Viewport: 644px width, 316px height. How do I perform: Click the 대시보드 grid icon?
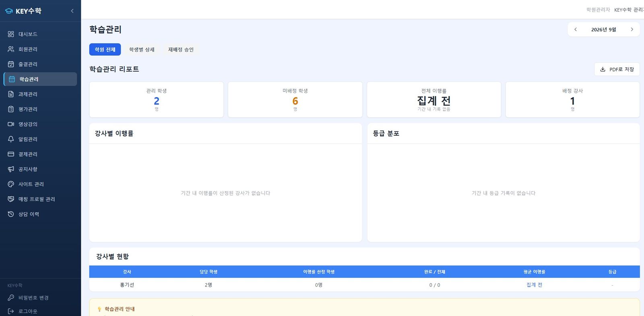11,34
